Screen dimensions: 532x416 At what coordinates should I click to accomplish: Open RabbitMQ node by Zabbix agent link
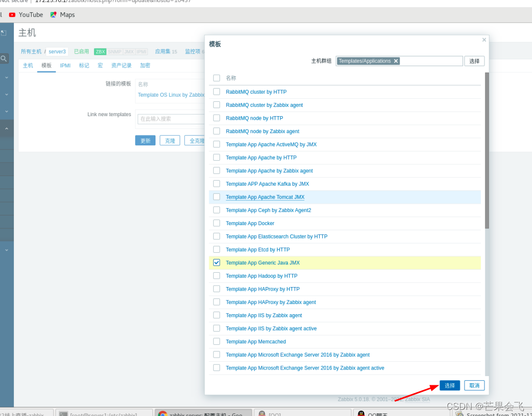[x=262, y=132]
